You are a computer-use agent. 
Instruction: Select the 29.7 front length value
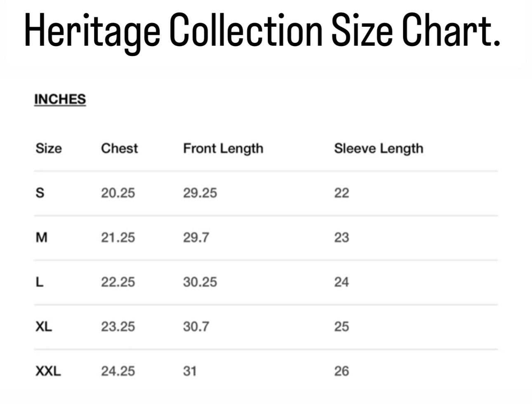(x=196, y=237)
